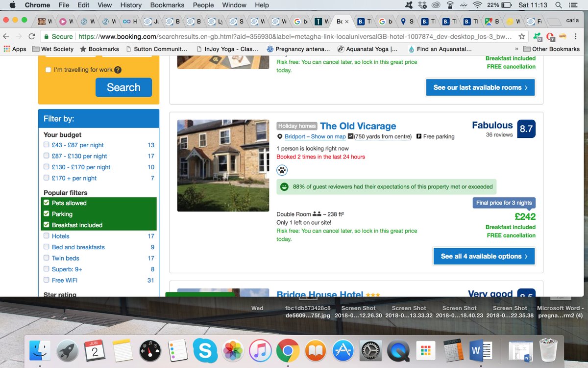
Task: Open Find an Aquanatal bookmark
Action: click(x=440, y=49)
